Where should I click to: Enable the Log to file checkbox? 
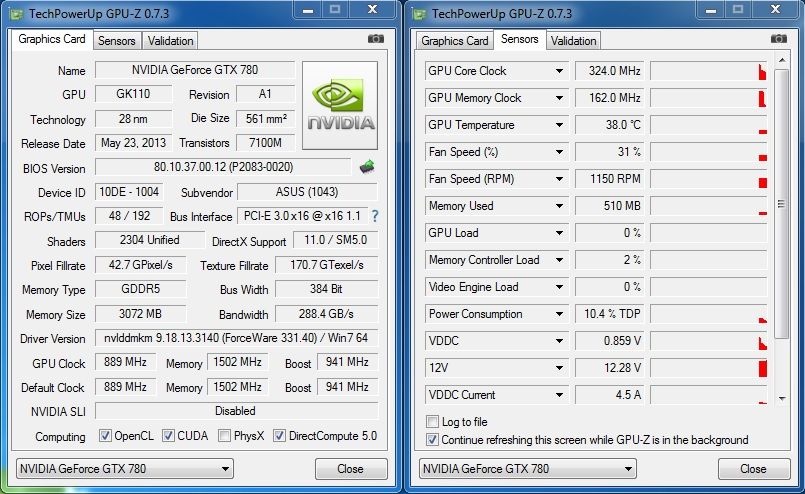(x=433, y=422)
